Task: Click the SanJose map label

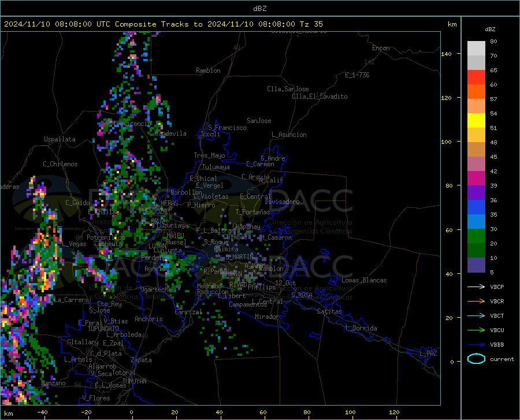Action: [x=259, y=121]
